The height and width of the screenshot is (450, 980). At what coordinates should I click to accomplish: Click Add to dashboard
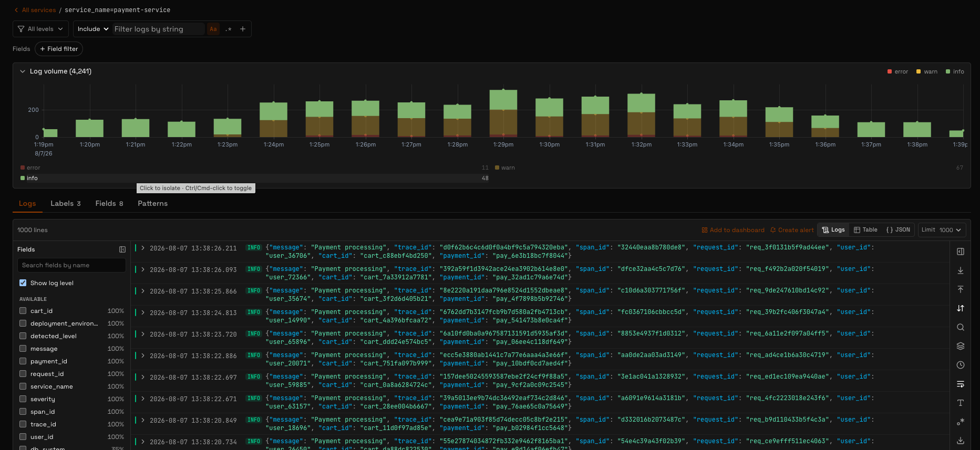pyautogui.click(x=733, y=230)
